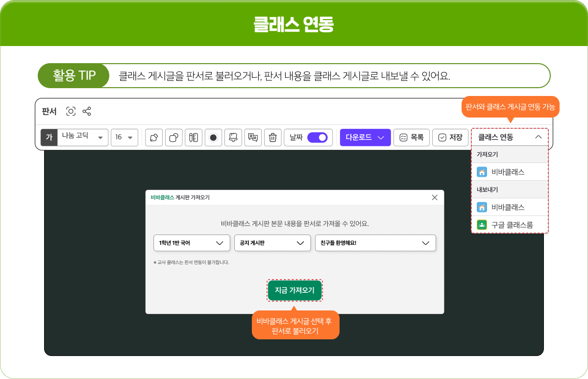Click the screen capture icon beside 판서
The height and width of the screenshot is (379, 588).
(71, 111)
